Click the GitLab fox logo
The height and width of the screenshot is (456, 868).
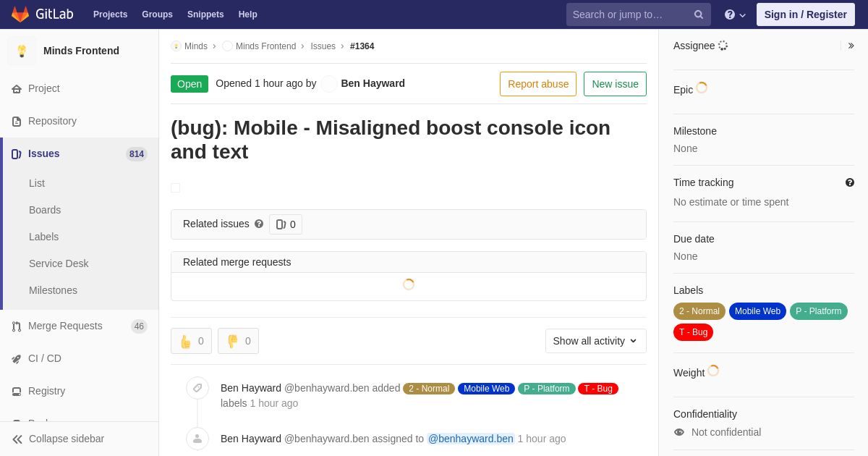point(20,14)
